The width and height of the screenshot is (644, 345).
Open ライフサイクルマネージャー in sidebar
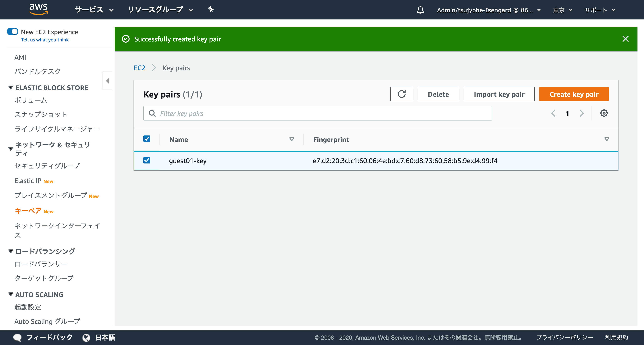pyautogui.click(x=57, y=129)
